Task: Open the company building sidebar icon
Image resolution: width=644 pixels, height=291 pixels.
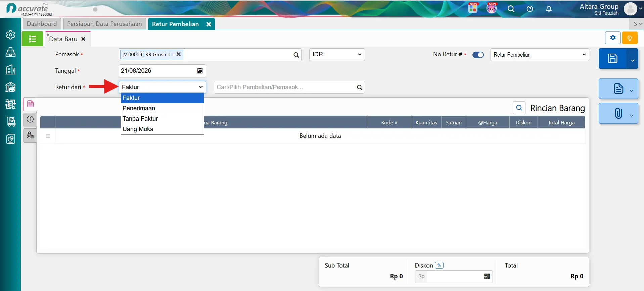Action: (x=10, y=69)
